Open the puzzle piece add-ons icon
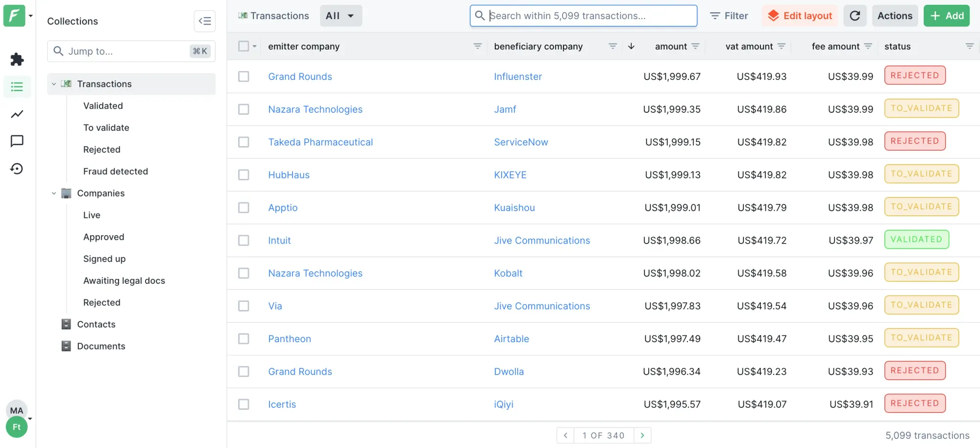This screenshot has height=448, width=980. [17, 59]
